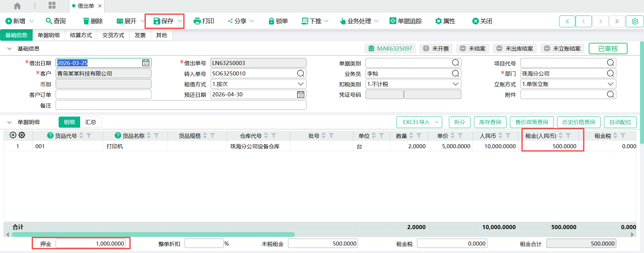Viewport: 644px width, 253px height.
Task: Toggle the sort arrows on quantity column
Action: (x=411, y=136)
